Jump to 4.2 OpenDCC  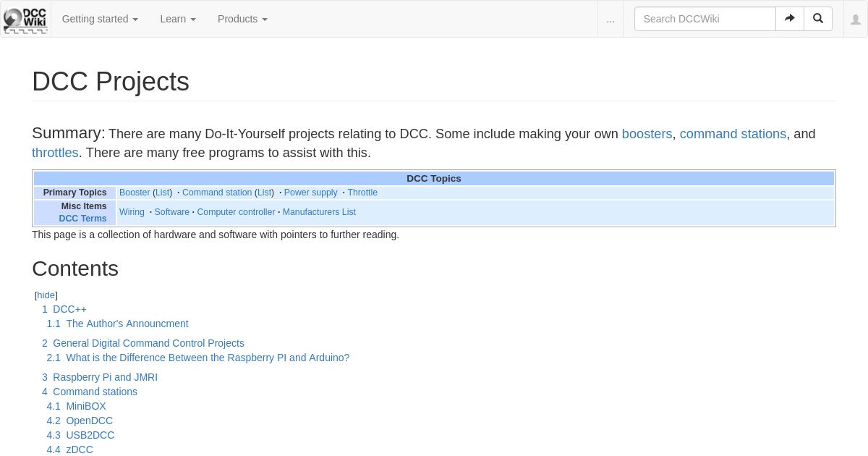(x=80, y=421)
